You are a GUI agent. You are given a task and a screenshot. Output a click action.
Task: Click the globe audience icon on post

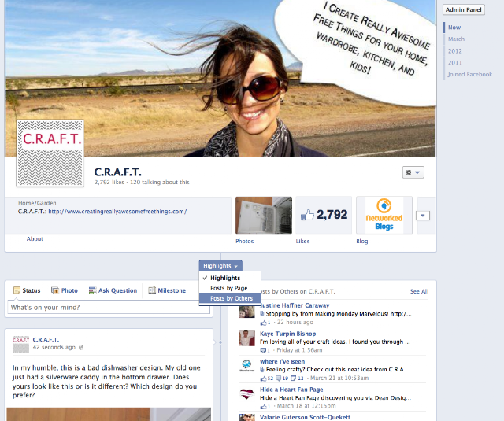pyautogui.click(x=81, y=348)
